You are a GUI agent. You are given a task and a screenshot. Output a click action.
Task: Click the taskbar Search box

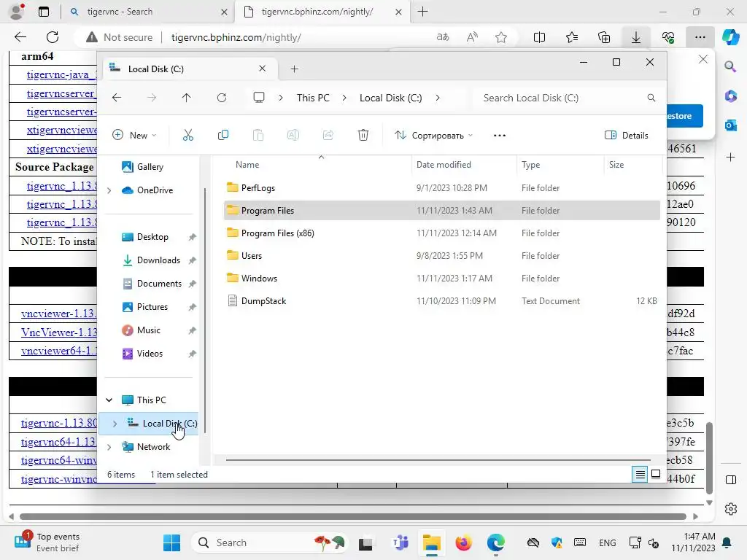pos(269,542)
